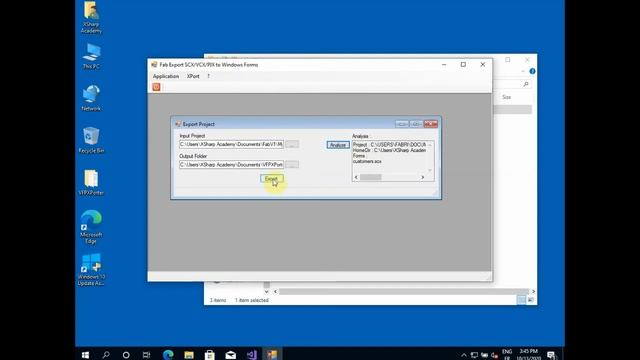
Task: Open File Explorer from the taskbar
Action: pos(189,355)
